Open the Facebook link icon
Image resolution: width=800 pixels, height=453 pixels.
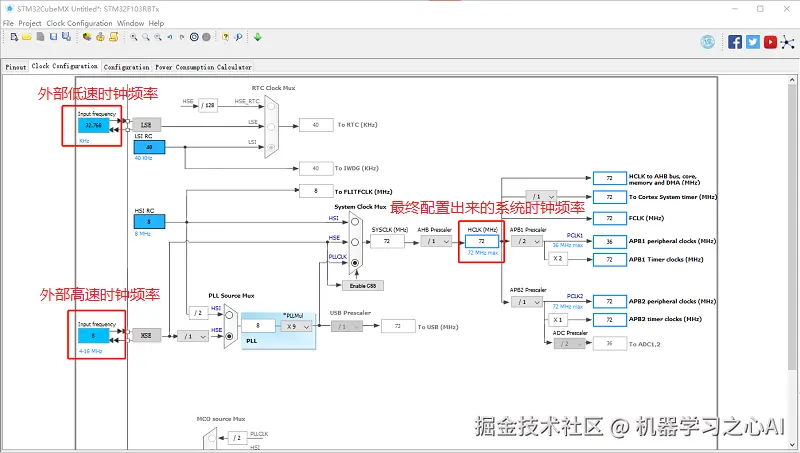click(x=735, y=42)
